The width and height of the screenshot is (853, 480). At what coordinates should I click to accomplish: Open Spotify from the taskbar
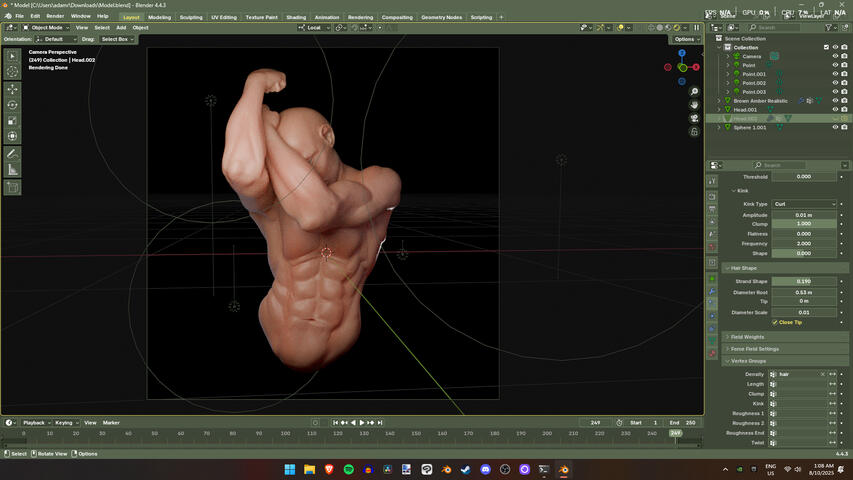pos(349,470)
